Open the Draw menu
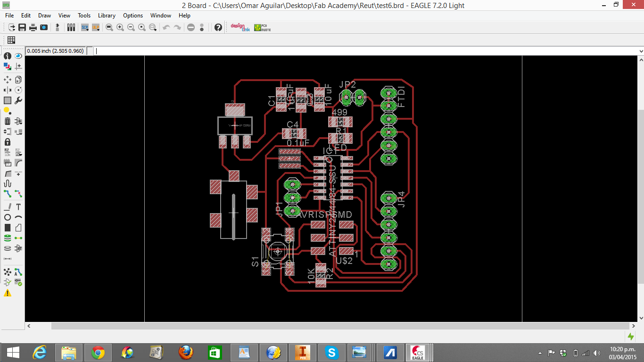Image resolution: width=644 pixels, height=362 pixels. coord(45,16)
